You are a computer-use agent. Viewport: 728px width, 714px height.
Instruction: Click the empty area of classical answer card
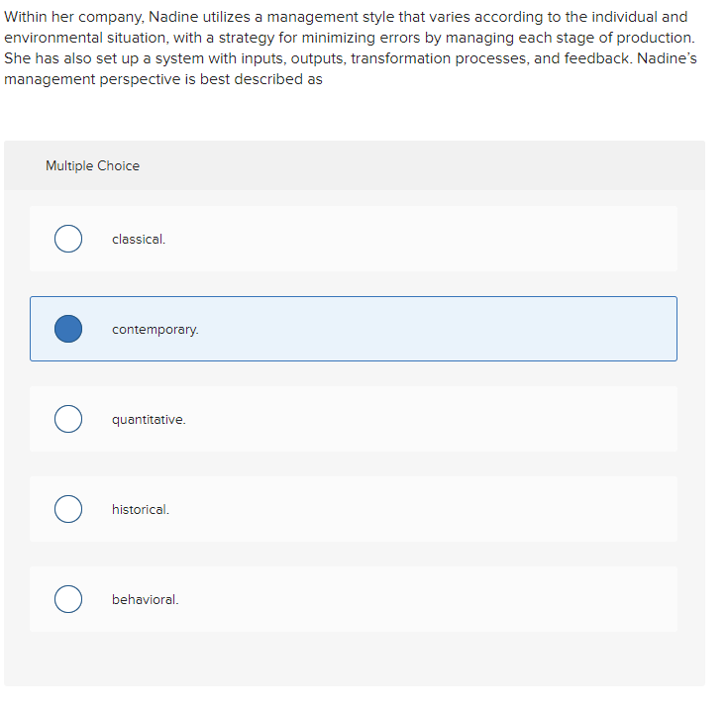[x=418, y=239]
